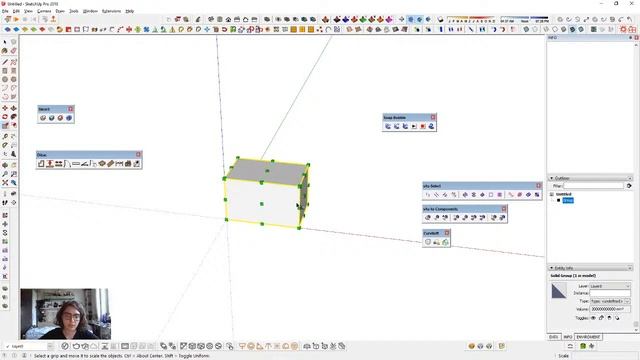Collapse the Entity Info panel header
This screenshot has width=640, height=360.
590,268
